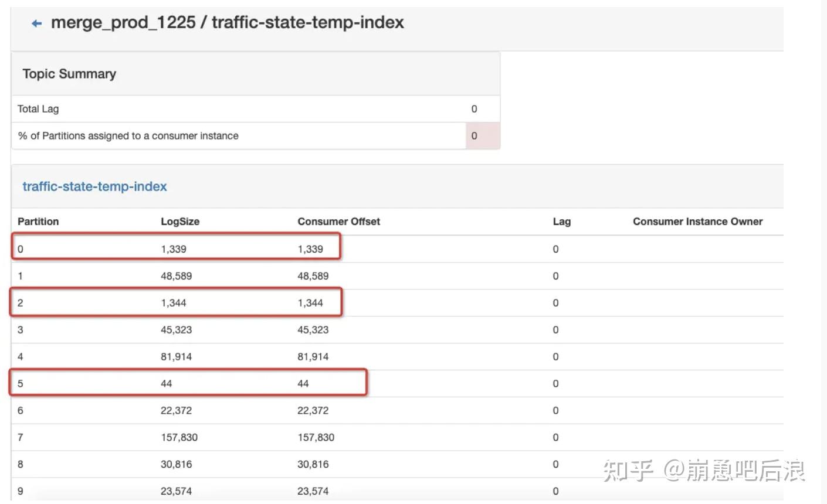Click the highlighted percent of partitions value cell
Screen dimensions: 827x504
pyautogui.click(x=483, y=136)
